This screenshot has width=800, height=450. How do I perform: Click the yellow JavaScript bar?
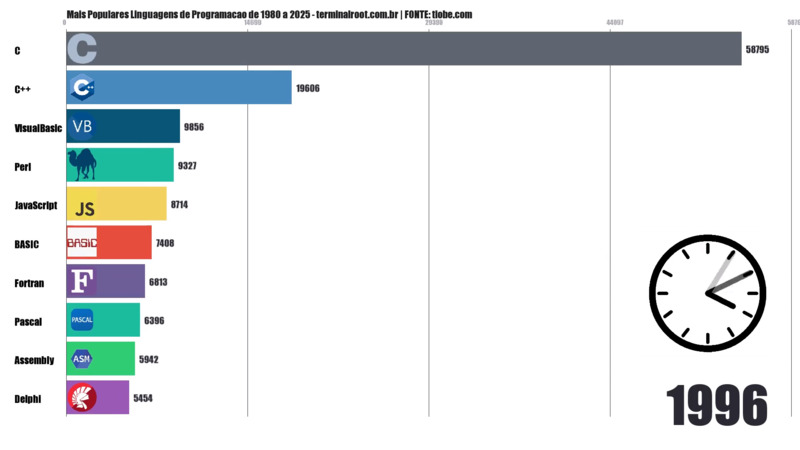point(116,204)
